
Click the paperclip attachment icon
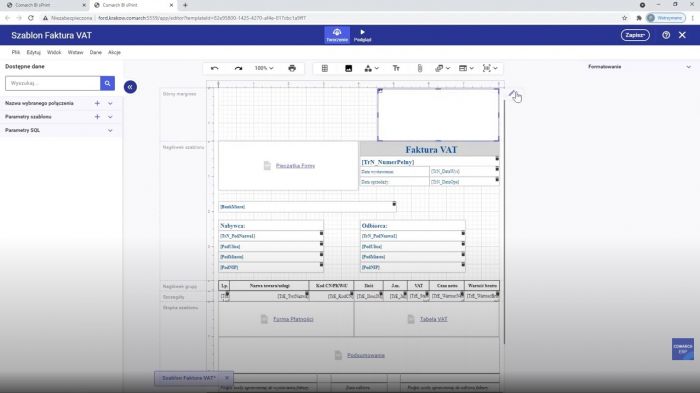(420, 68)
